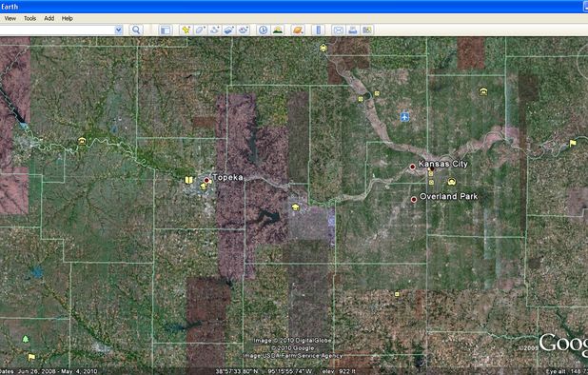Open the Add menu
Image resolution: width=588 pixels, height=375 pixels.
click(49, 18)
